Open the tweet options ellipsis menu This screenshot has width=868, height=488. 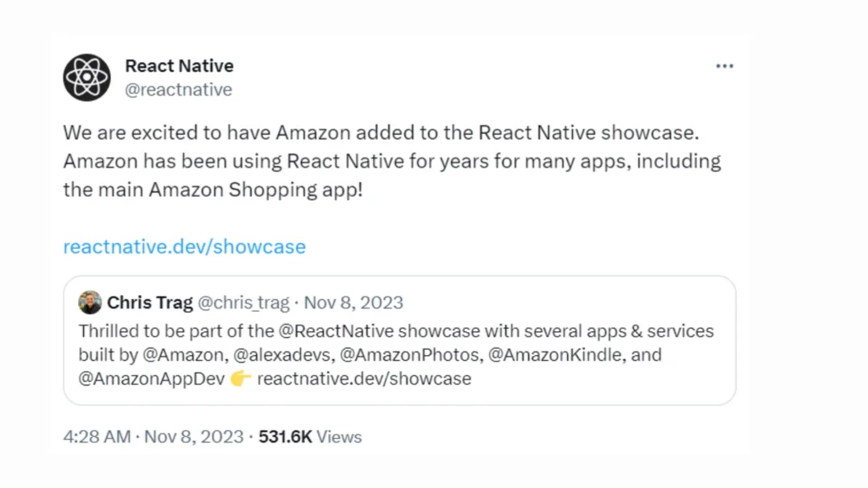pos(725,65)
